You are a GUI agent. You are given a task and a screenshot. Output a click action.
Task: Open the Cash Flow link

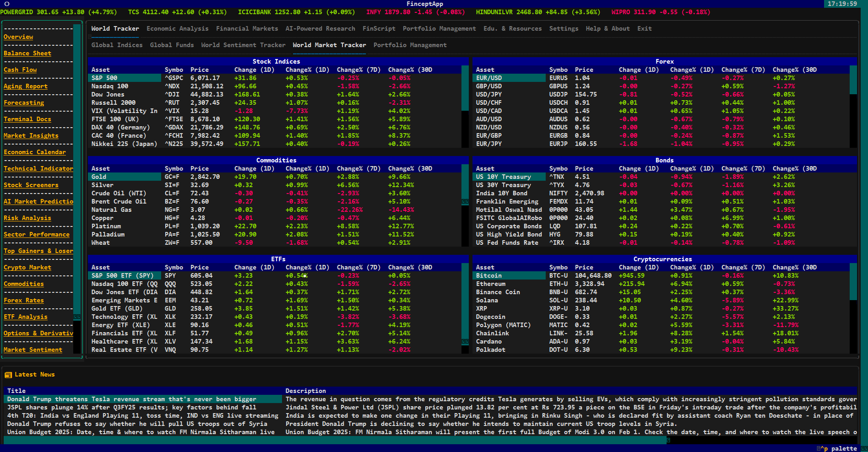point(20,70)
